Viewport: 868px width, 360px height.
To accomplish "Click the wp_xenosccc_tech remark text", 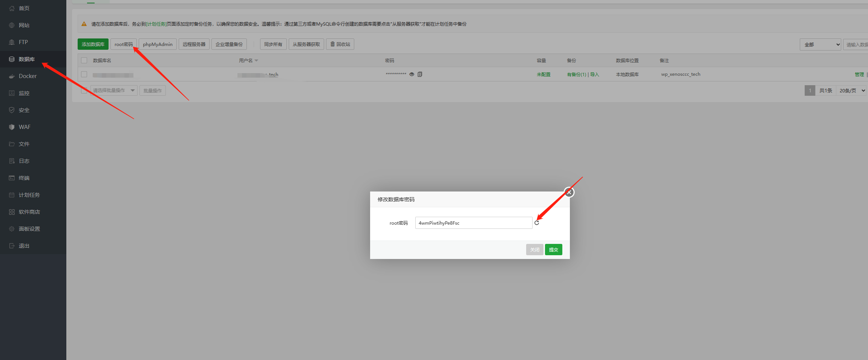I will (x=681, y=74).
